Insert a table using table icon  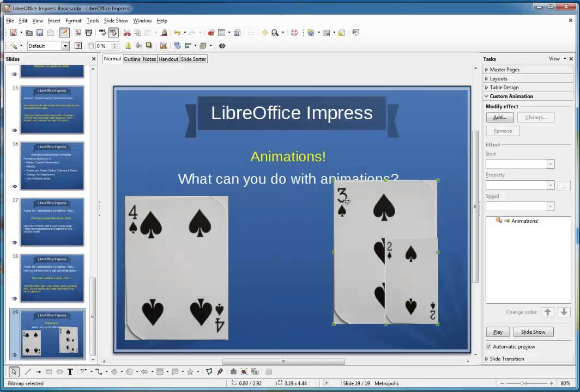[221, 33]
